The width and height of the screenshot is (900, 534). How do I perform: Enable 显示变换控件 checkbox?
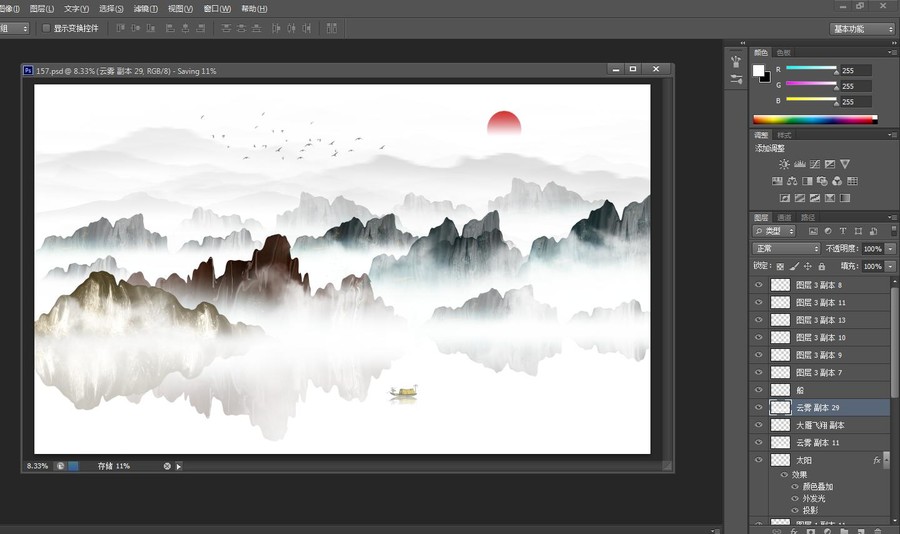46,28
